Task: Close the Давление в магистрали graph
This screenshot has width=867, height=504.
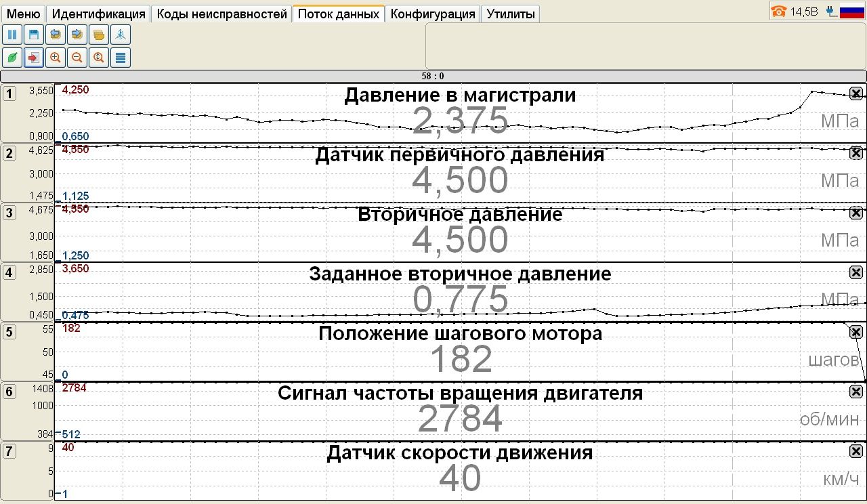Action: coord(856,93)
